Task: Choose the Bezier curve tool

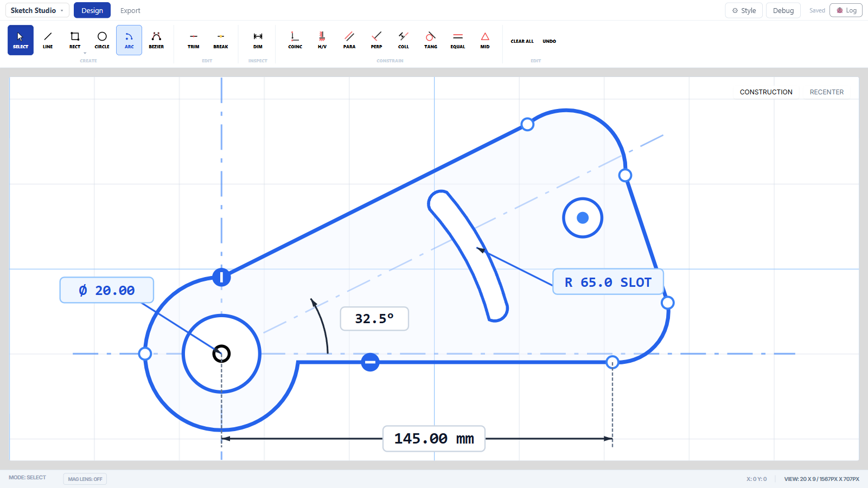Action: tap(156, 40)
